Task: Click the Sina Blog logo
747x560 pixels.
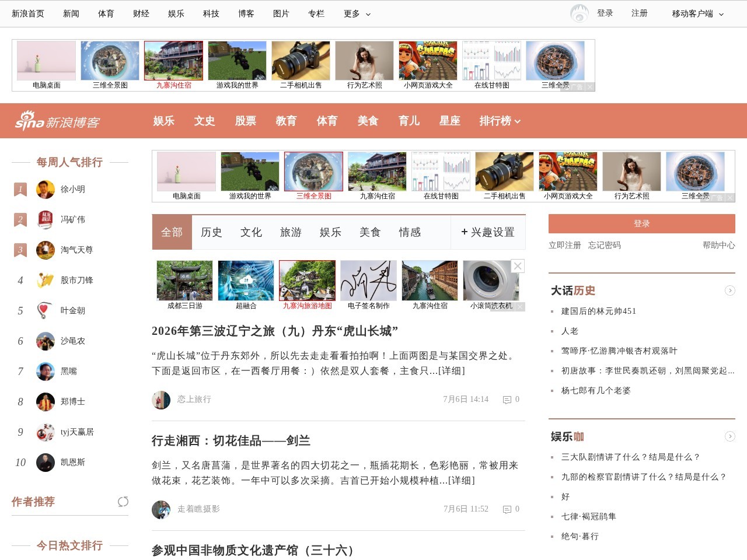Action: coord(57,121)
